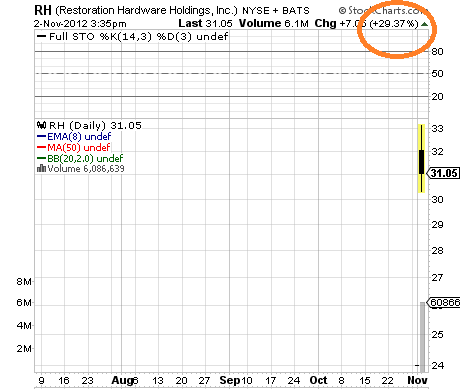This screenshot has width=460, height=389.
Task: Click the 33 price axis label
Action: coord(437,128)
